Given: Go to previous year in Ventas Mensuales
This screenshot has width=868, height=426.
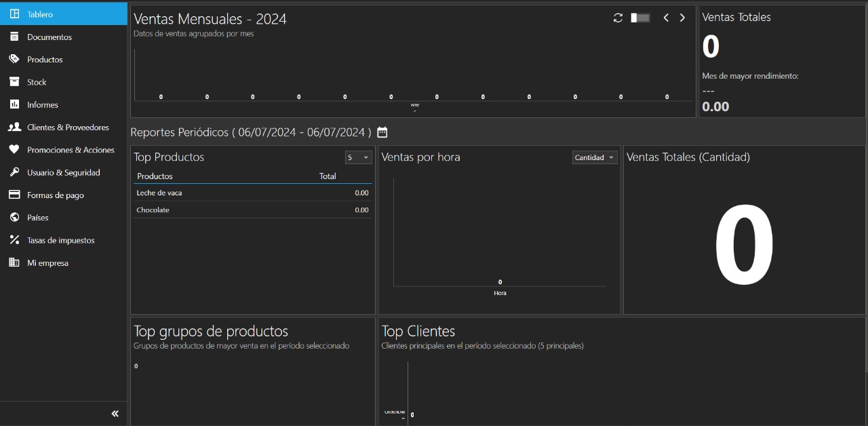Looking at the screenshot, I should (666, 18).
